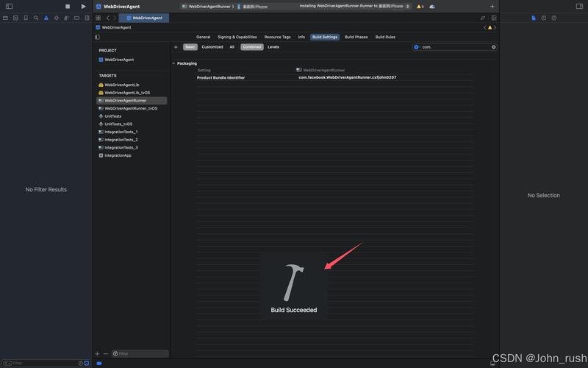Open the Report navigator
Image resolution: width=588 pixels, height=368 pixels.
pyautogui.click(x=87, y=18)
